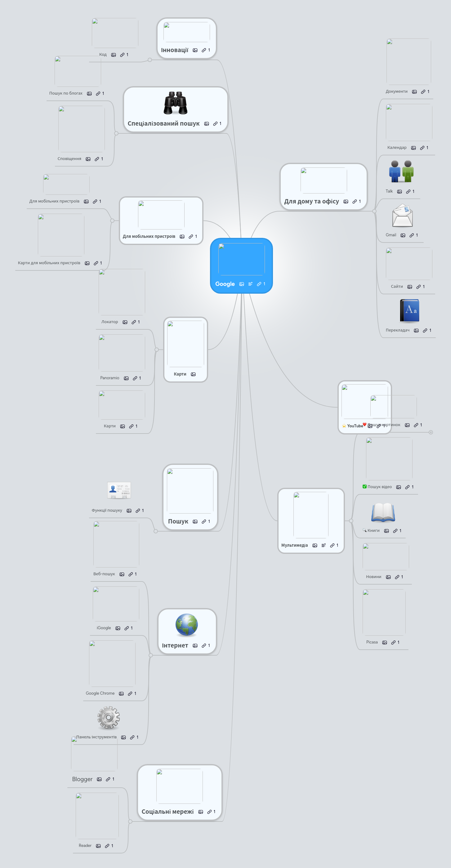451x868 pixels.
Task: Select the Blogger topic text
Action: (x=82, y=779)
